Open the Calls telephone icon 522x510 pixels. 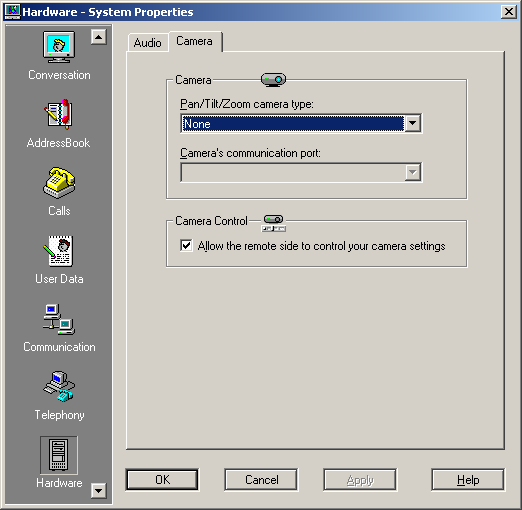[x=59, y=183]
